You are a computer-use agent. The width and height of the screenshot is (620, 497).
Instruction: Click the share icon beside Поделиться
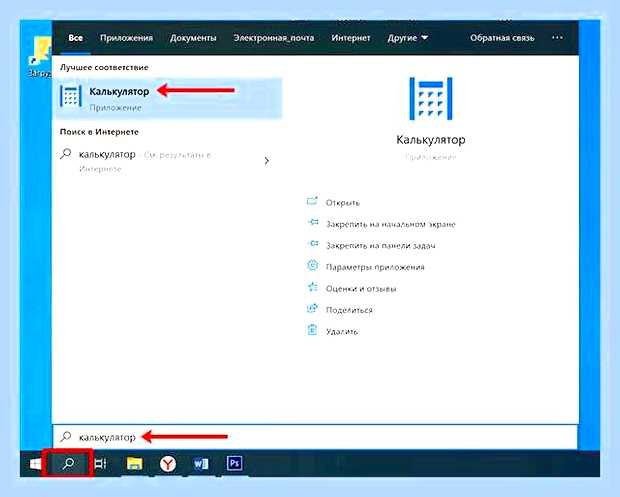[312, 308]
